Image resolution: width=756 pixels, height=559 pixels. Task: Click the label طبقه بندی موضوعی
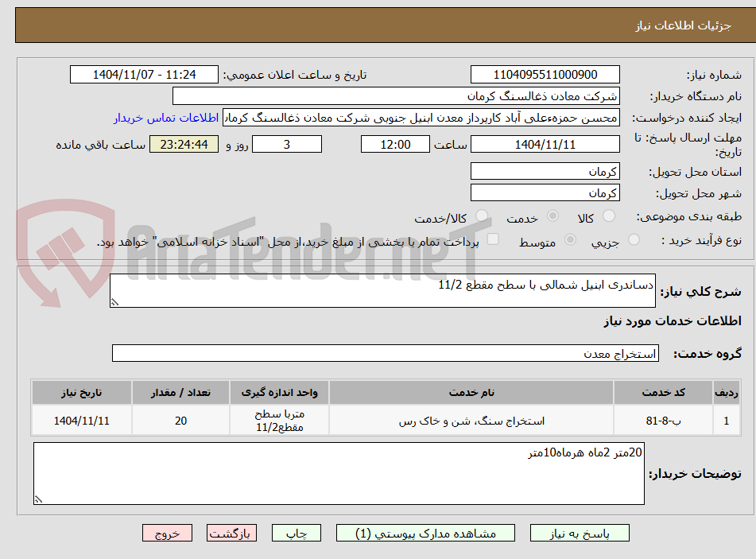point(689,216)
